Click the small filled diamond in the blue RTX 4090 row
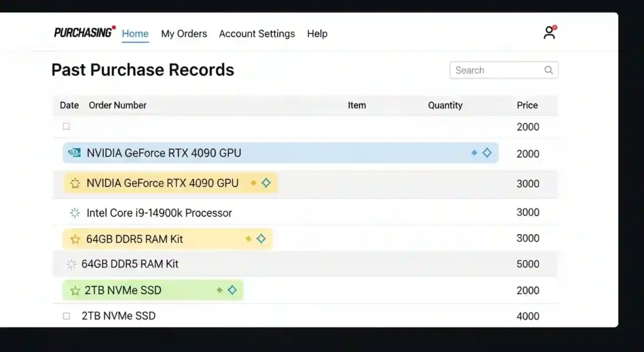 (474, 152)
